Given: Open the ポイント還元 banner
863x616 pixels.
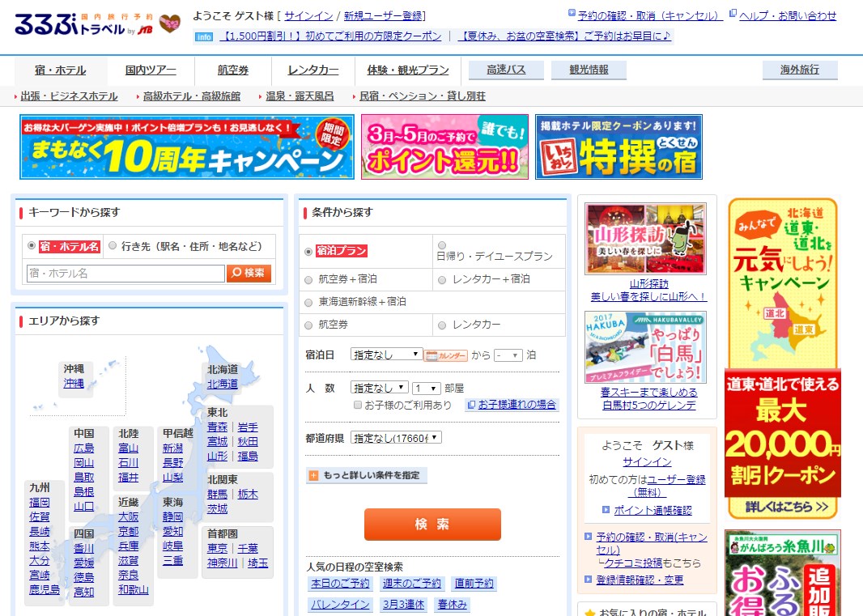Looking at the screenshot, I should click(444, 147).
